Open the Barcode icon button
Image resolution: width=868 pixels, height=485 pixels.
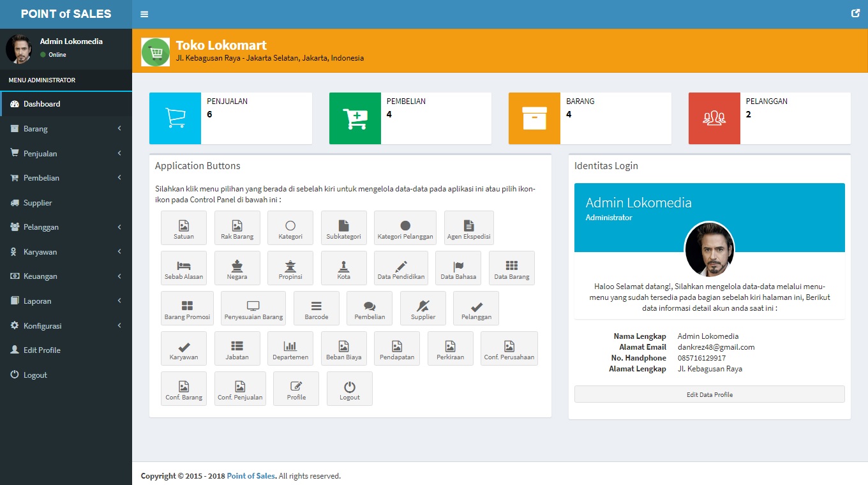click(316, 308)
